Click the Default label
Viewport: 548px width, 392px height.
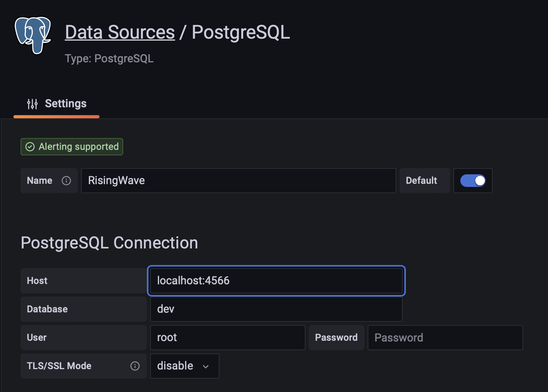(421, 181)
